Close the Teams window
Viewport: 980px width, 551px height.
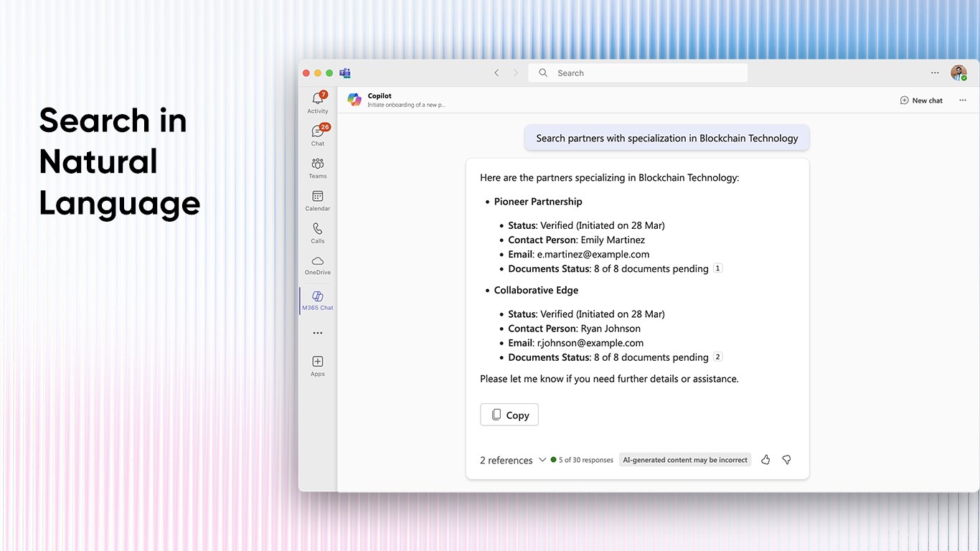[x=306, y=73]
